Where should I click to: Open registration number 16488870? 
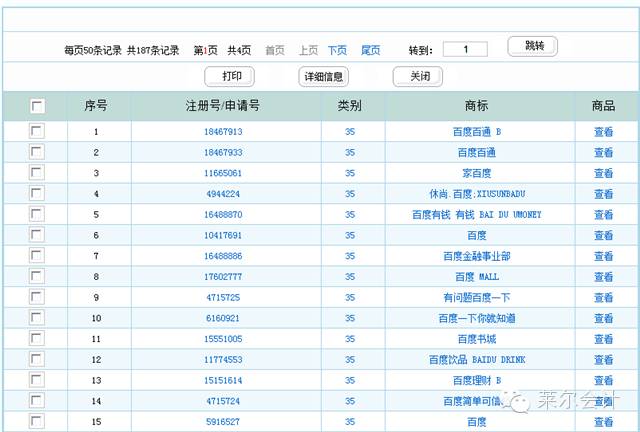223,215
